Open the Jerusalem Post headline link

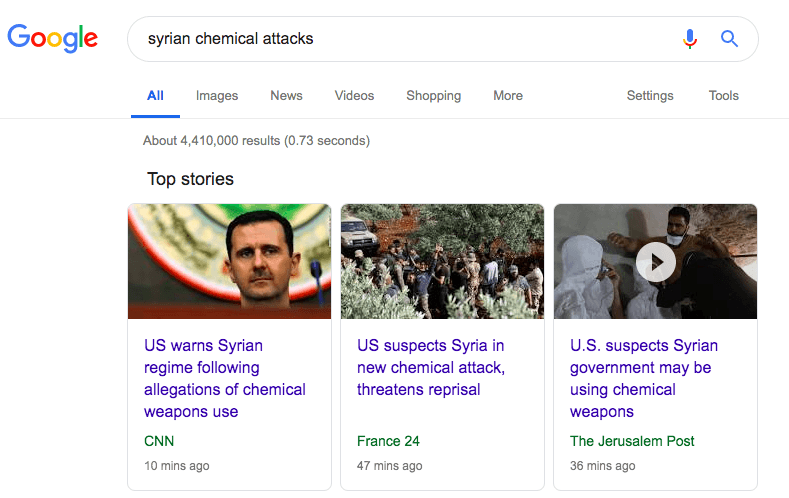[644, 378]
